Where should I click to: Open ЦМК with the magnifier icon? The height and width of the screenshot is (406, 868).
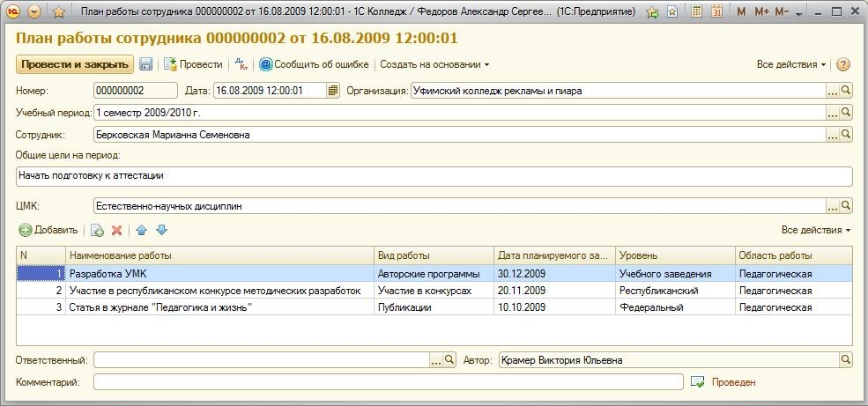[846, 206]
